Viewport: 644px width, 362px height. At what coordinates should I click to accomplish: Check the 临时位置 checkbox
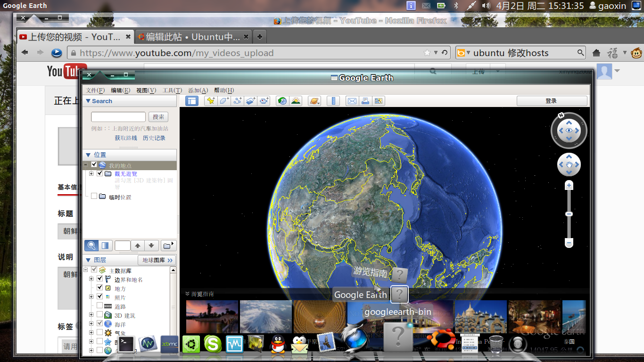pos(94,196)
